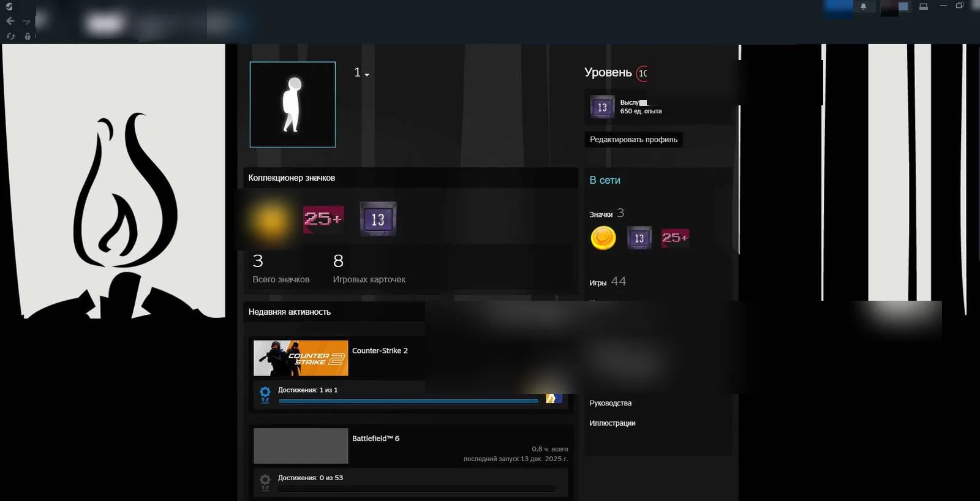
Task: Open the Иллюстрации link
Action: click(x=612, y=423)
